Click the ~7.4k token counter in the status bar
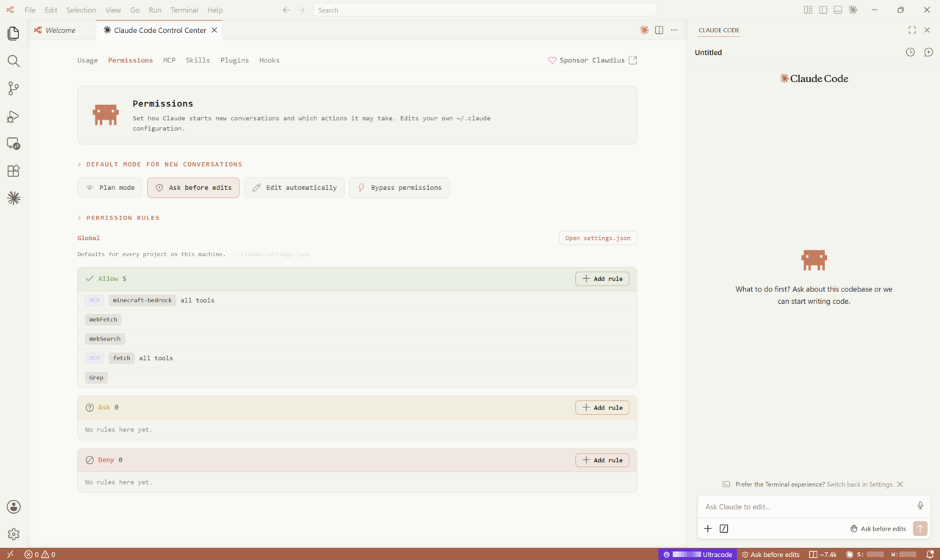Viewport: 940px width, 560px height. pyautogui.click(x=822, y=554)
